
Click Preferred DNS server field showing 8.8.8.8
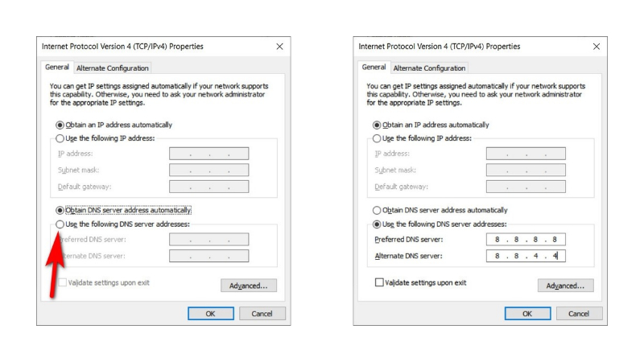pyautogui.click(x=526, y=239)
